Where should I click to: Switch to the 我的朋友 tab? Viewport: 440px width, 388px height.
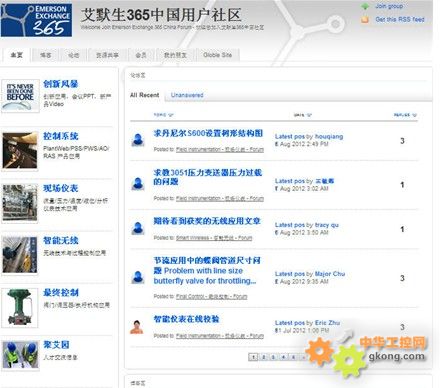(x=175, y=55)
